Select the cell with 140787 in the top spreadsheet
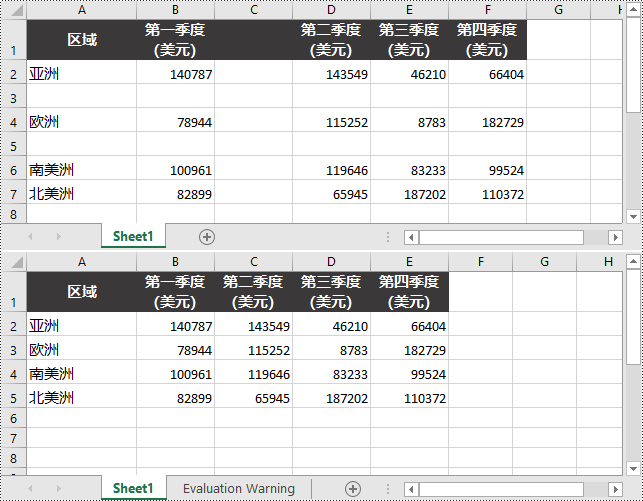 [x=176, y=72]
